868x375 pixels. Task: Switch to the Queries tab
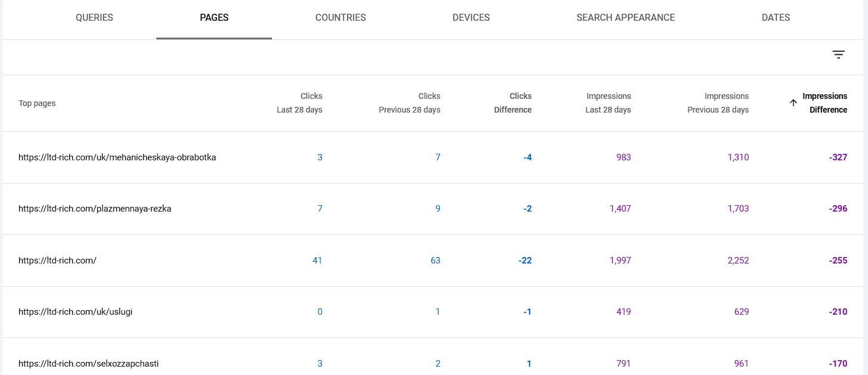click(94, 18)
